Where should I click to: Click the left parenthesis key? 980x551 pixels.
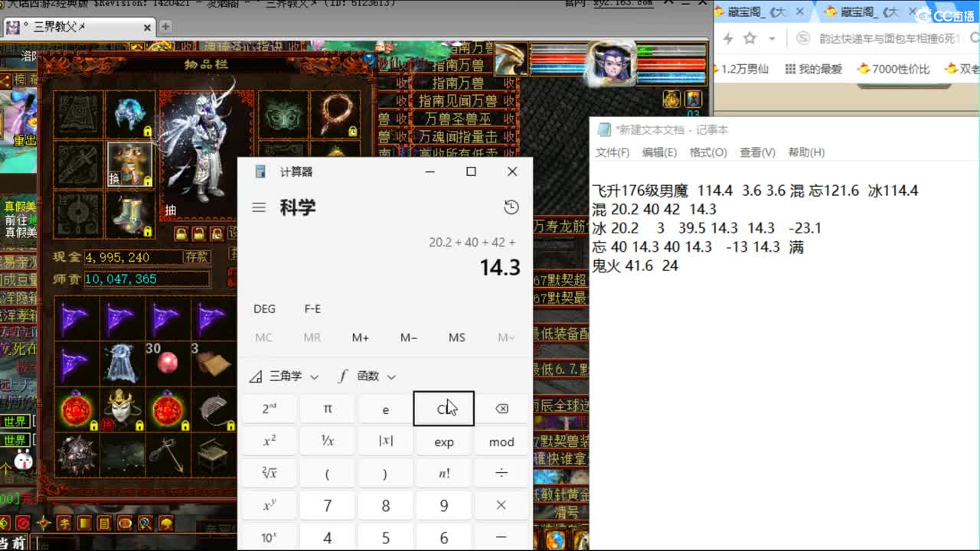pos(328,474)
